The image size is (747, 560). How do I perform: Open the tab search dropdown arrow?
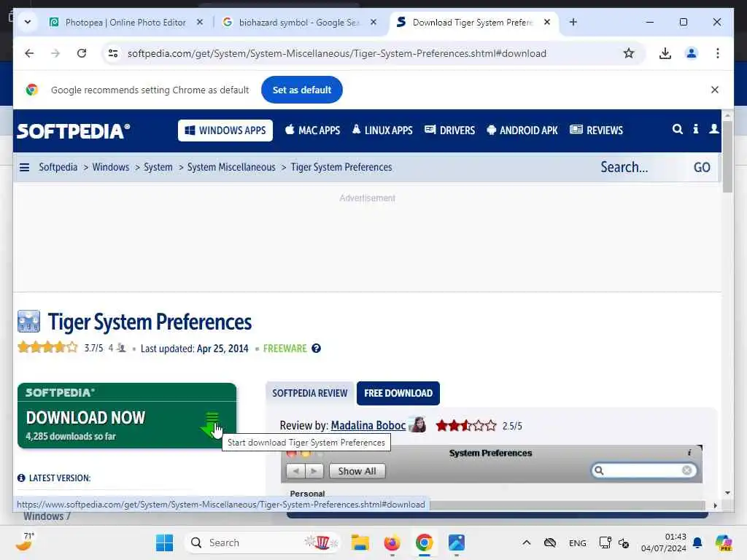point(28,22)
